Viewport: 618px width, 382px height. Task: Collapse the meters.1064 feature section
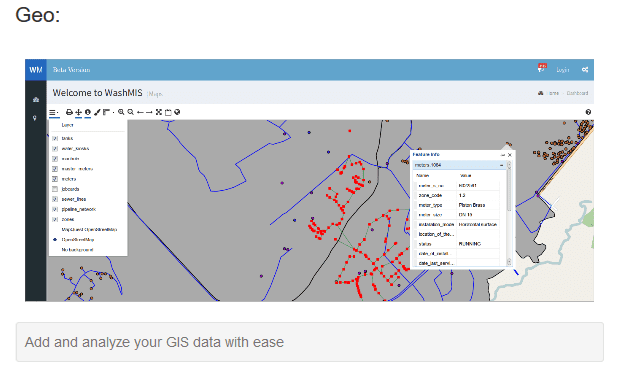(501, 165)
